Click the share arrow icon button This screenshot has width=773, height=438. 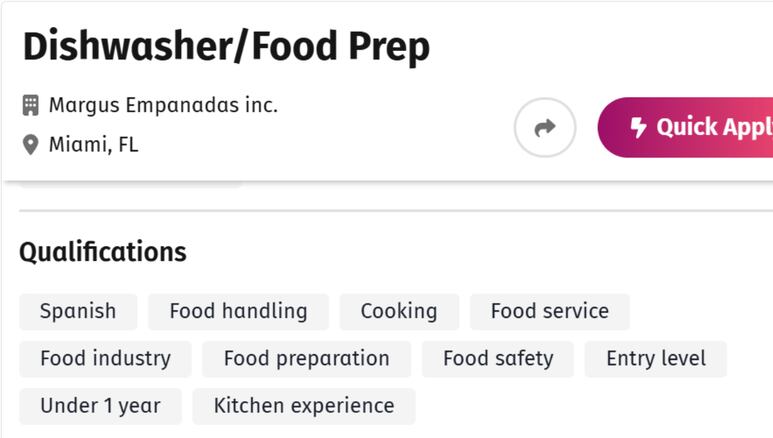pos(545,127)
